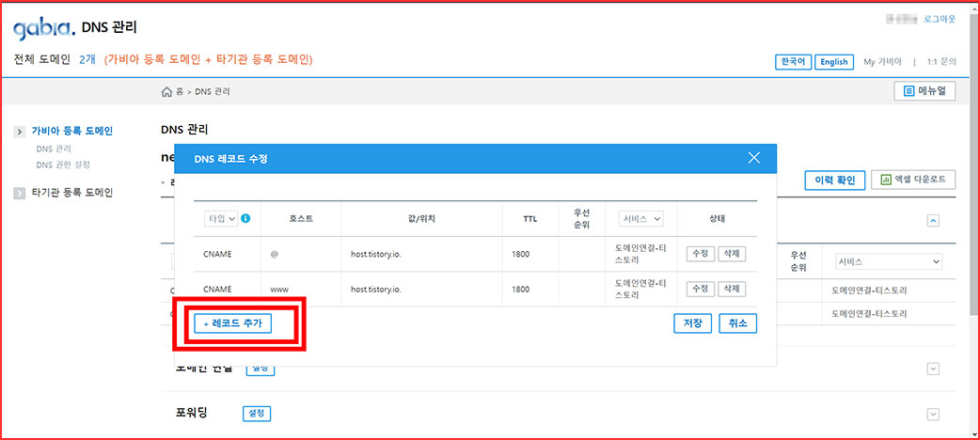This screenshot has width=980, height=440.
Task: Open the 서비스 dropdown in background table
Action: pyautogui.click(x=888, y=262)
